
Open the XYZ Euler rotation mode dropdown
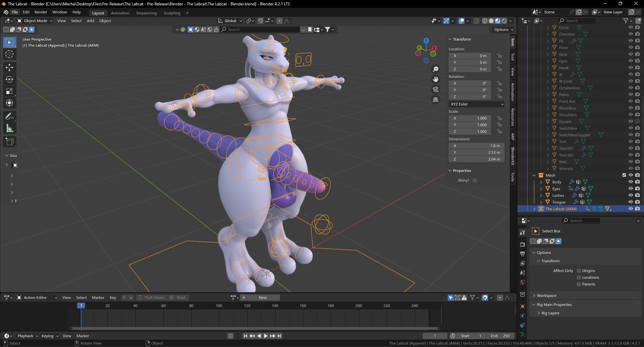point(477,104)
